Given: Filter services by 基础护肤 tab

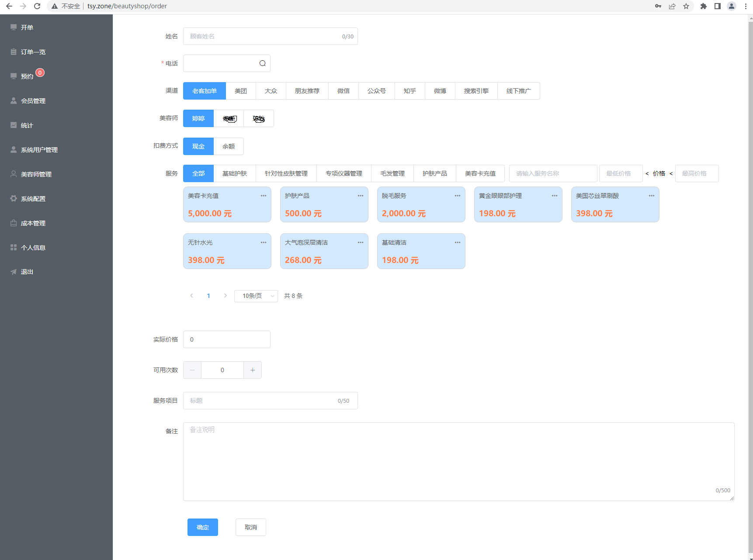Looking at the screenshot, I should [x=235, y=173].
